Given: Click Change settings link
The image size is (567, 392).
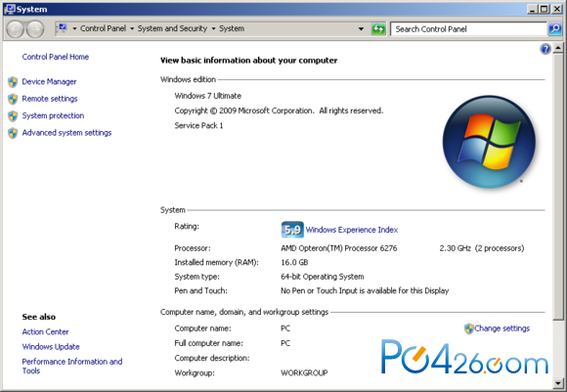Looking at the screenshot, I should [x=502, y=328].
